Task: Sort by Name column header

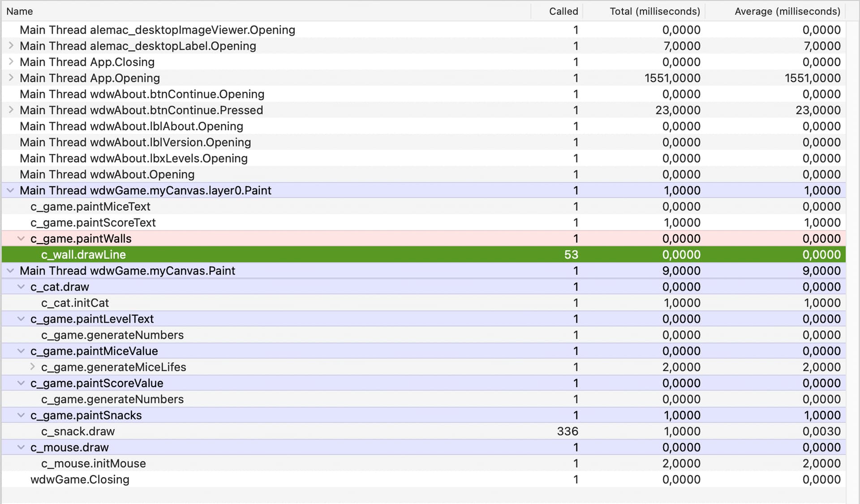Action: click(x=267, y=11)
